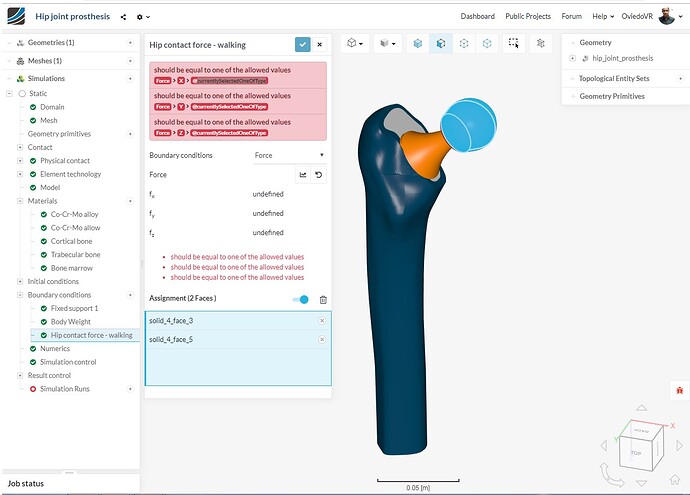This screenshot has width=690, height=495.
Task: Confirm boundary condition with checkmark button
Action: (303, 44)
